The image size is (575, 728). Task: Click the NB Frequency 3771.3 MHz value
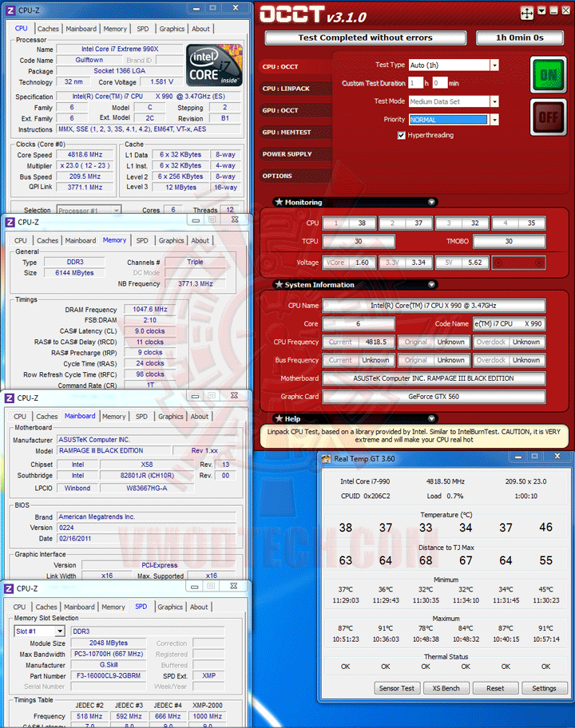[195, 283]
